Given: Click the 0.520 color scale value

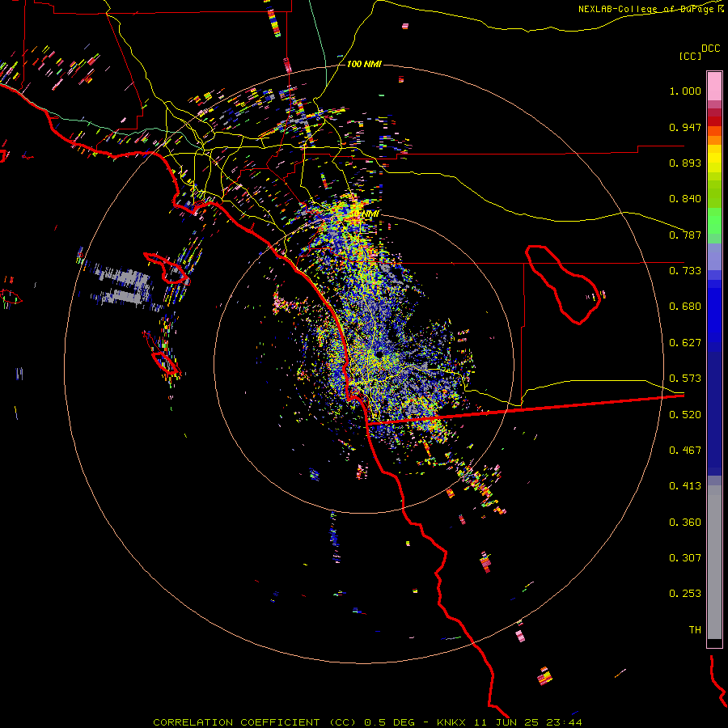Looking at the screenshot, I should pyautogui.click(x=685, y=415).
